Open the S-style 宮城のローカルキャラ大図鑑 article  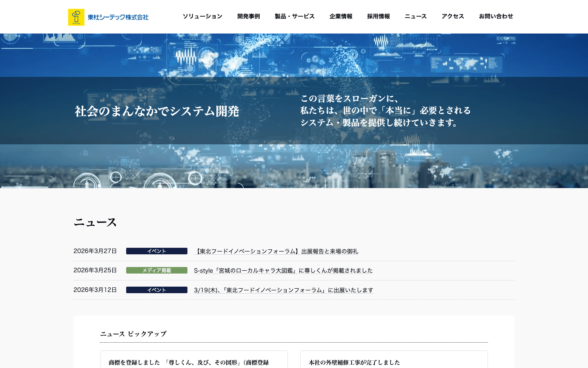point(283,271)
